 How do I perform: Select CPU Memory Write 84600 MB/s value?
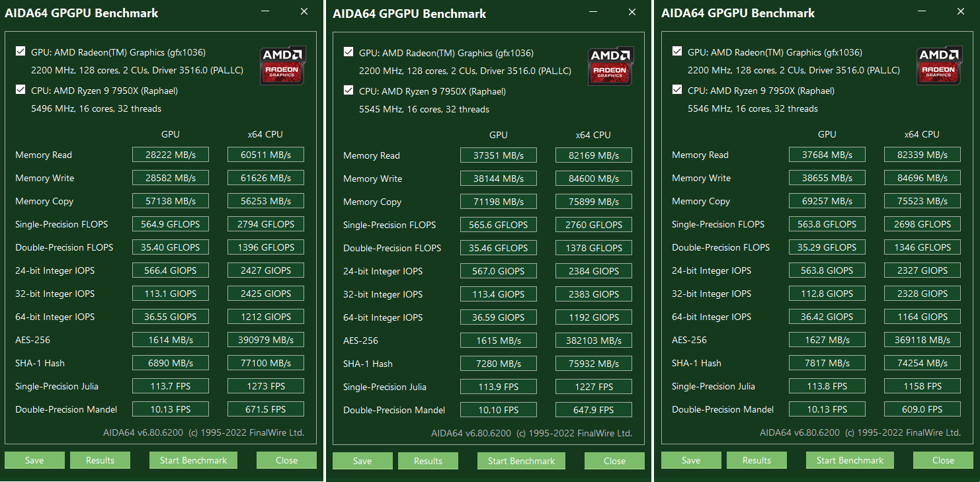(594, 179)
